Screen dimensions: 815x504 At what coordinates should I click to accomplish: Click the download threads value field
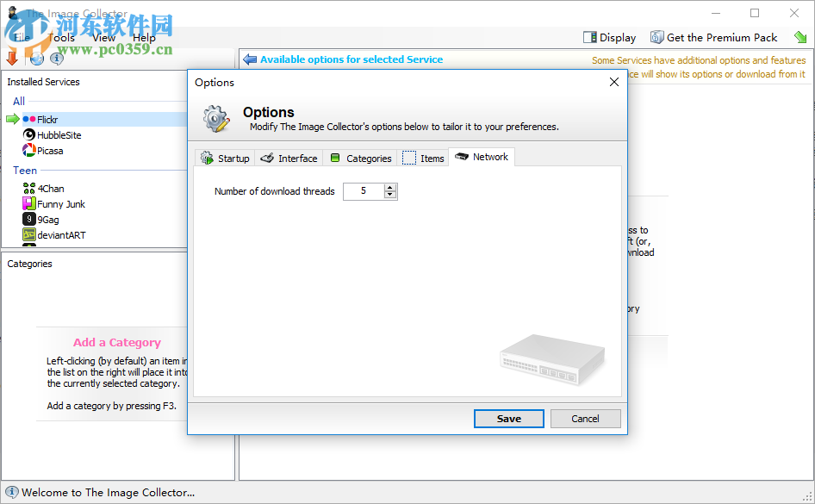point(364,191)
